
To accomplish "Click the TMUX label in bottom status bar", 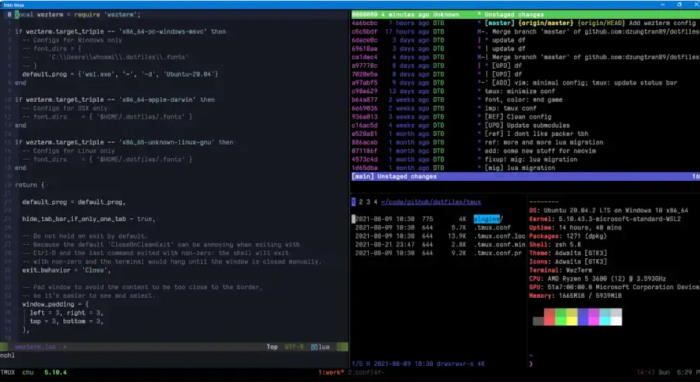I will tap(8, 372).
